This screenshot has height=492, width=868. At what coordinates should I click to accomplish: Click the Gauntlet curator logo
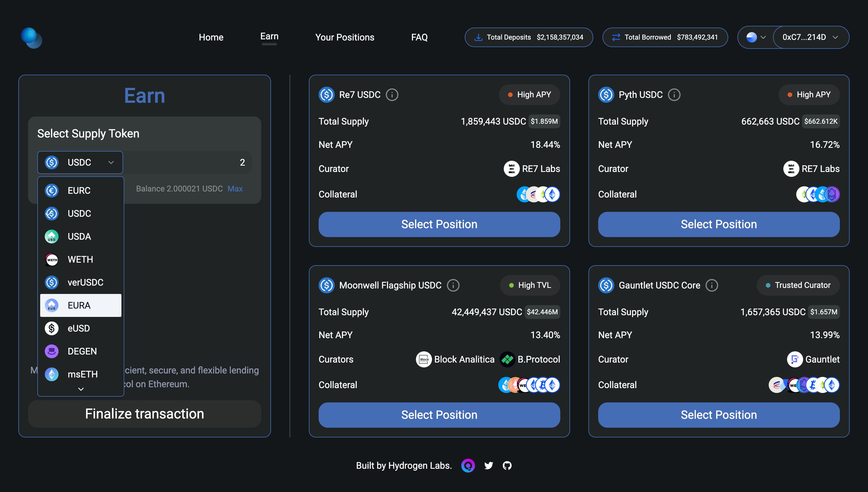[x=795, y=359]
